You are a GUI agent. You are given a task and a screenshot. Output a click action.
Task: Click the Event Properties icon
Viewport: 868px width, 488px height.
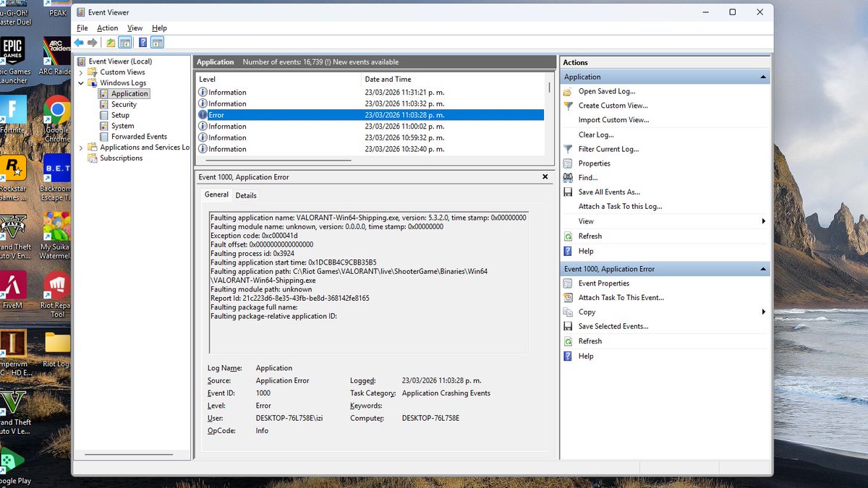tap(568, 283)
